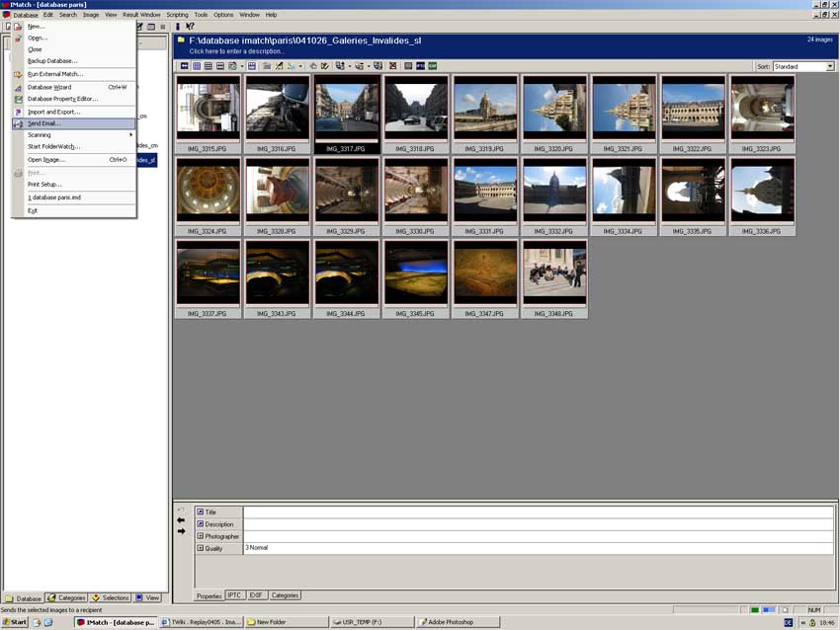The width and height of the screenshot is (840, 630).
Task: Open the Edit menu
Action: [48, 15]
